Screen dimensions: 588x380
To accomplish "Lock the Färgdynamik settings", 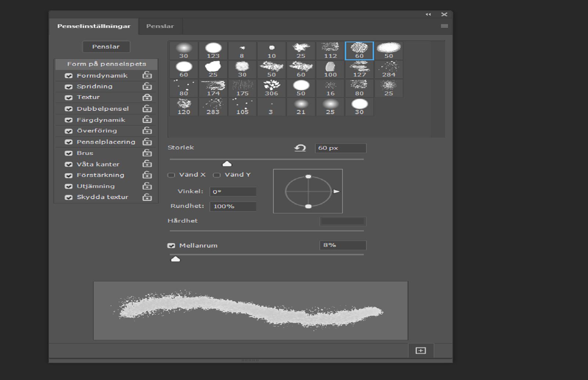I will point(147,120).
